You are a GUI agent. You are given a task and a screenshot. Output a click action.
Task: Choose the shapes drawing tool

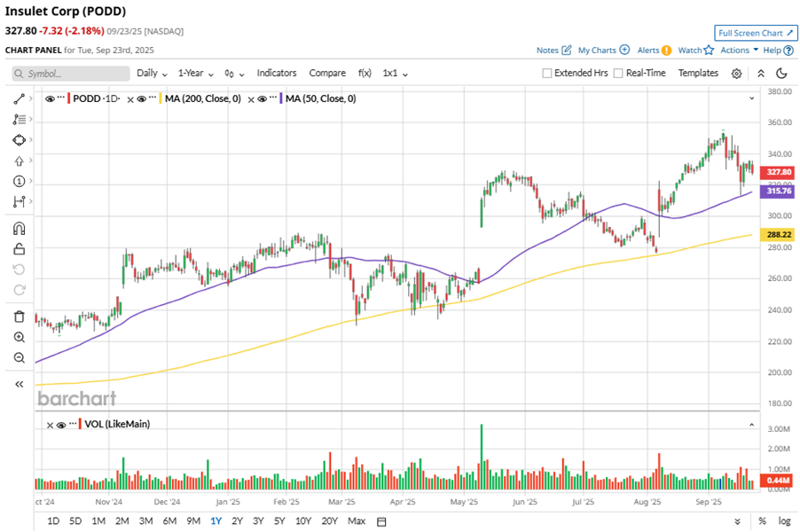pos(19,140)
